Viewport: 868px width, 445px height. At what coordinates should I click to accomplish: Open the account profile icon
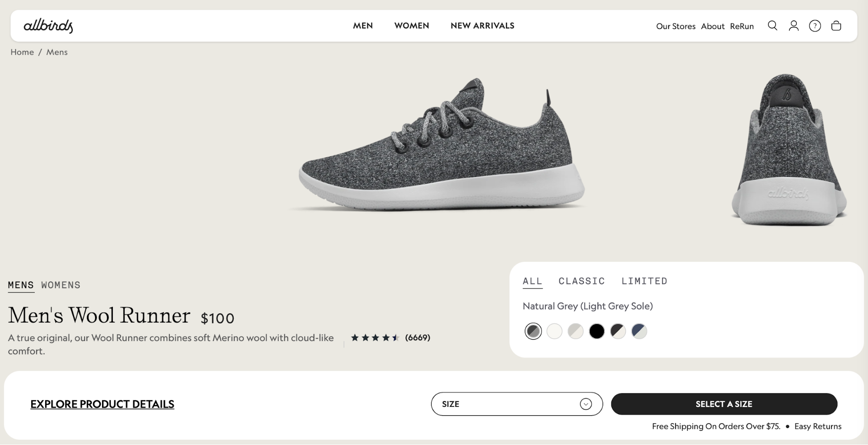794,26
